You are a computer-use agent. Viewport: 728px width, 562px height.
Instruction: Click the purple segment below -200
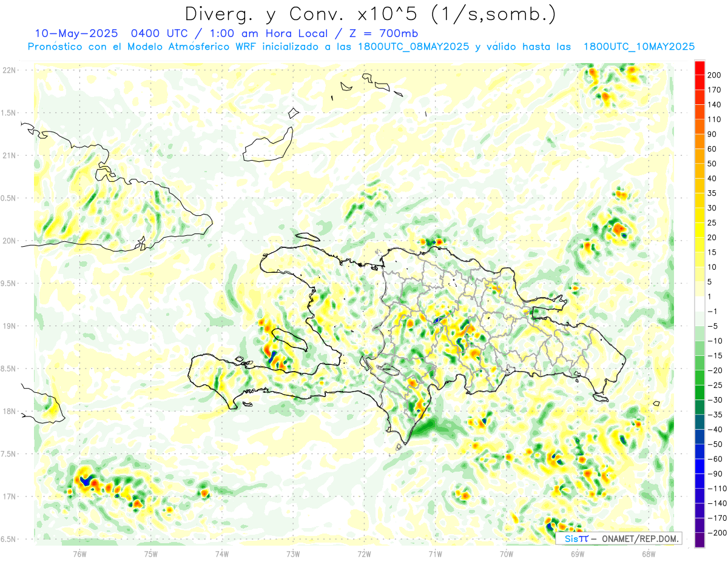(699, 540)
